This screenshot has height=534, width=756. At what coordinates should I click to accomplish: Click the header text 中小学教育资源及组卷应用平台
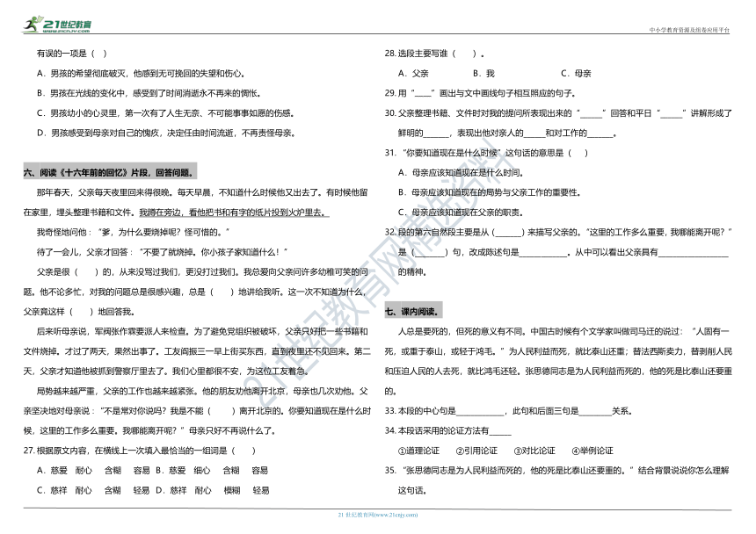point(689,30)
